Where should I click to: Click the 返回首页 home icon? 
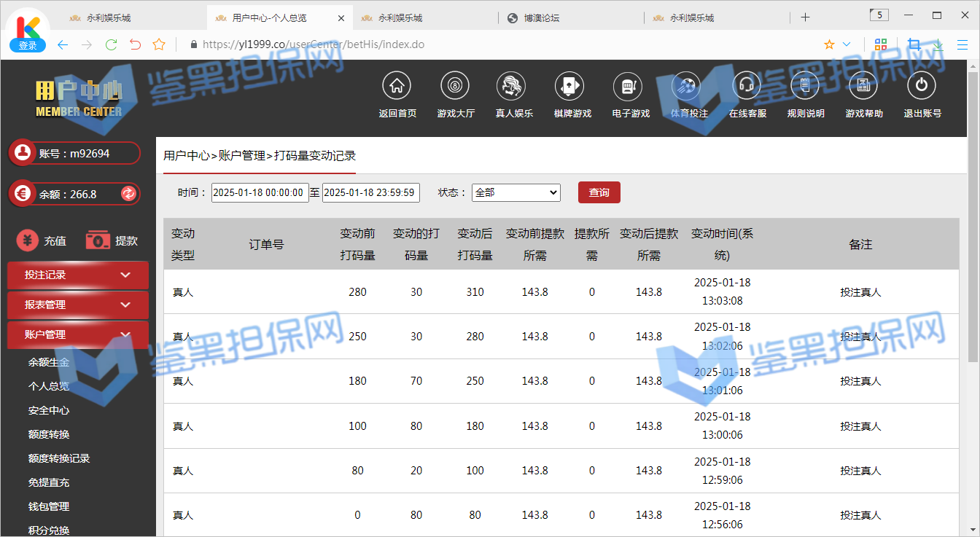(397, 86)
